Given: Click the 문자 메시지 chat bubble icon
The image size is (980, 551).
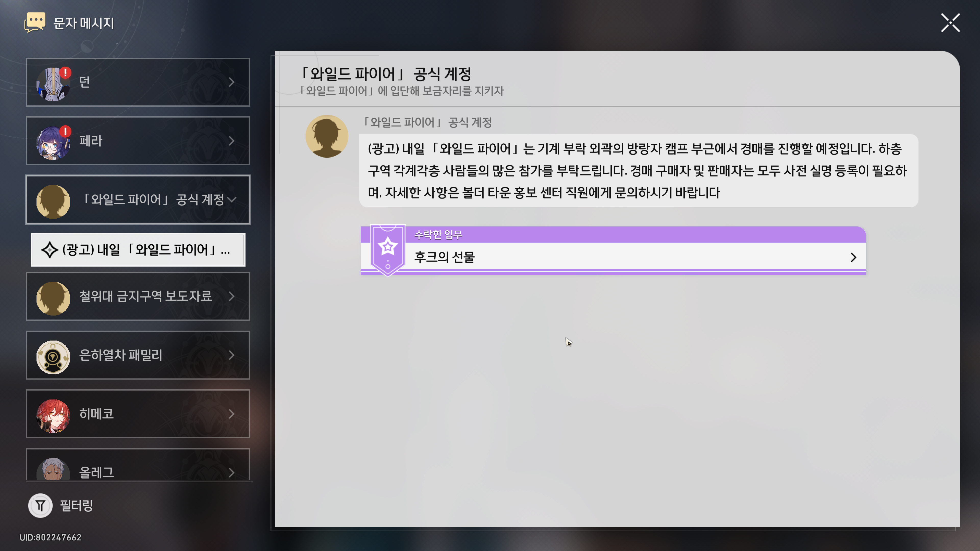Looking at the screenshot, I should 35,22.
